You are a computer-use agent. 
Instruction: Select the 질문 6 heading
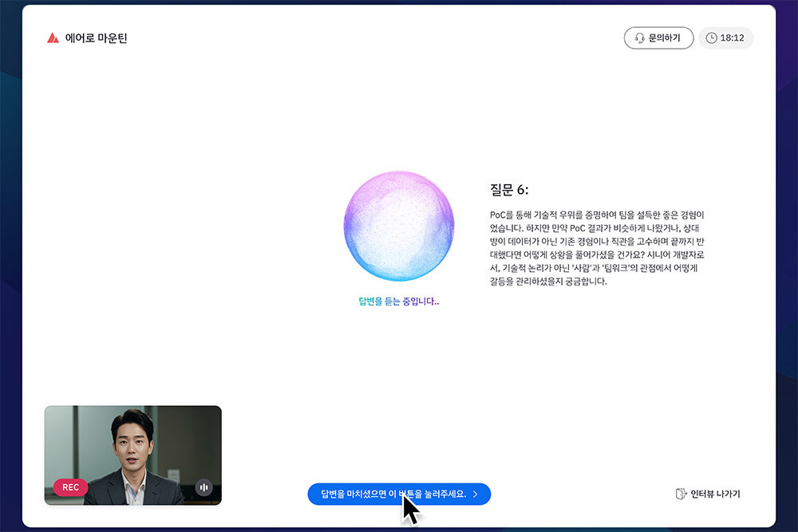[x=509, y=190]
